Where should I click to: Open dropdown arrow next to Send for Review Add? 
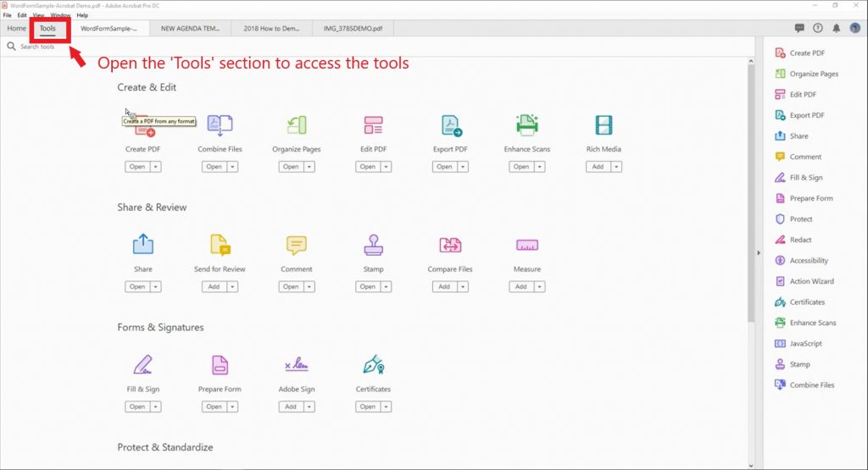[232, 286]
